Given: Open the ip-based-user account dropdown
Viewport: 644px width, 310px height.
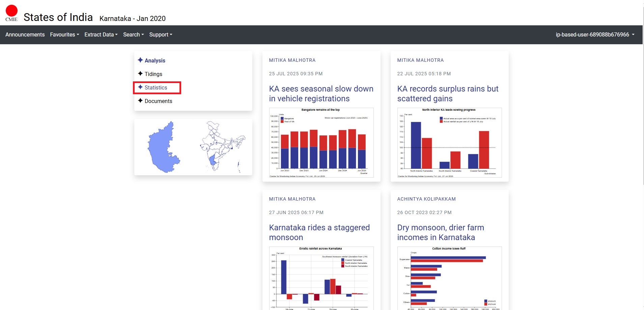Looking at the screenshot, I should (x=595, y=34).
